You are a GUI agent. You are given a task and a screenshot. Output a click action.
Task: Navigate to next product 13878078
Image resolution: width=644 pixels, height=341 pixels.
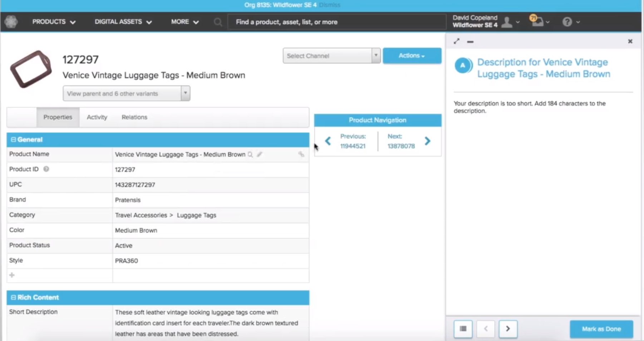pyautogui.click(x=428, y=141)
